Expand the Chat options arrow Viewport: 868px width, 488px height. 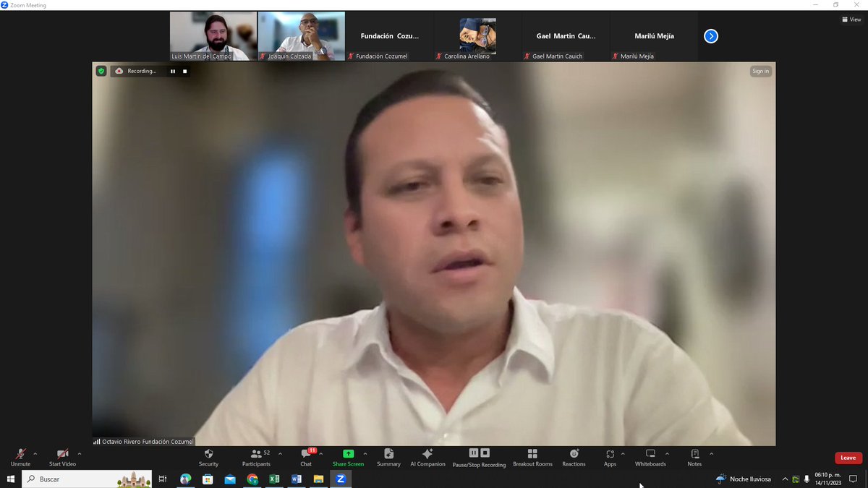[x=320, y=454]
